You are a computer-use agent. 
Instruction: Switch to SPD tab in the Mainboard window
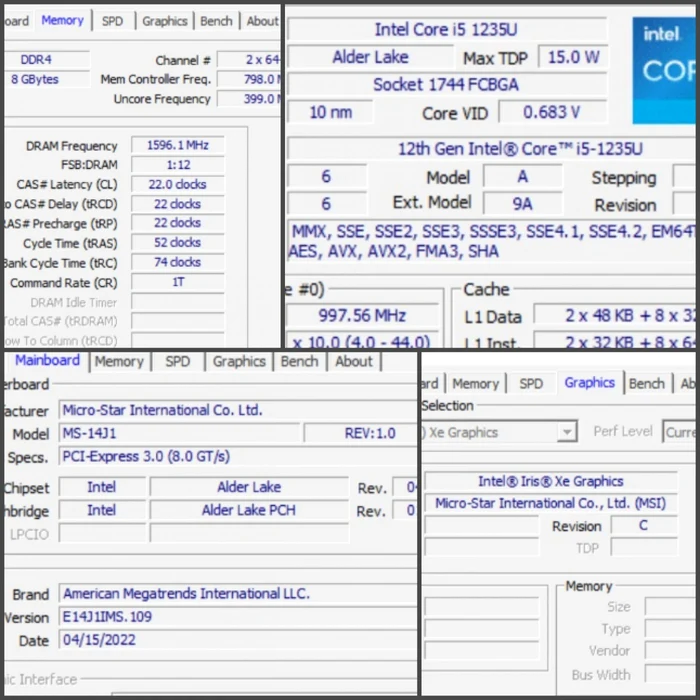pyautogui.click(x=178, y=361)
